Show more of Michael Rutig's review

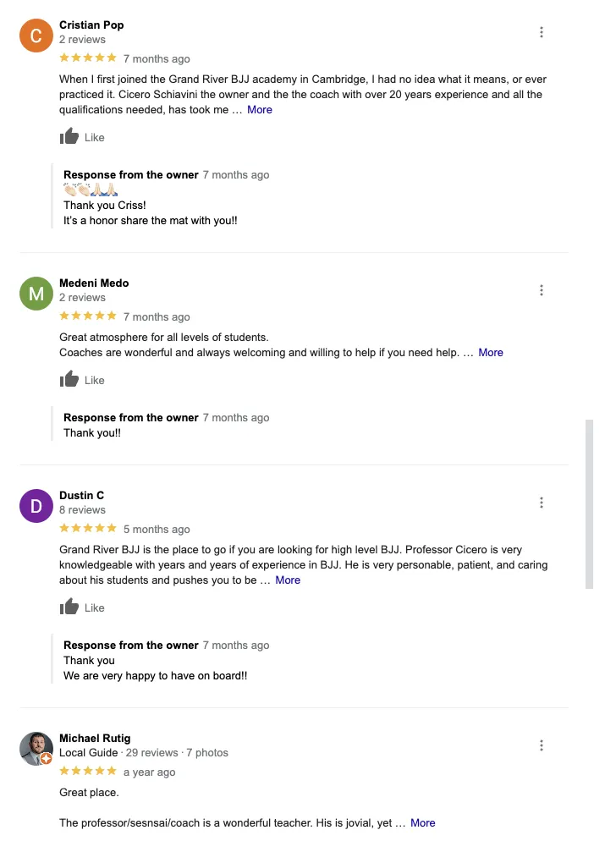coord(423,822)
